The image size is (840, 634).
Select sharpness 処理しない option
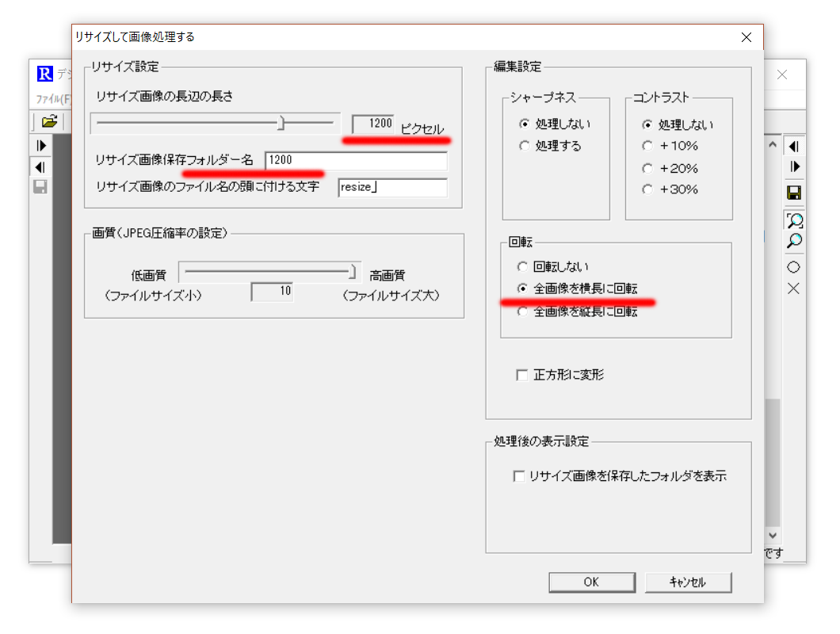[556, 124]
